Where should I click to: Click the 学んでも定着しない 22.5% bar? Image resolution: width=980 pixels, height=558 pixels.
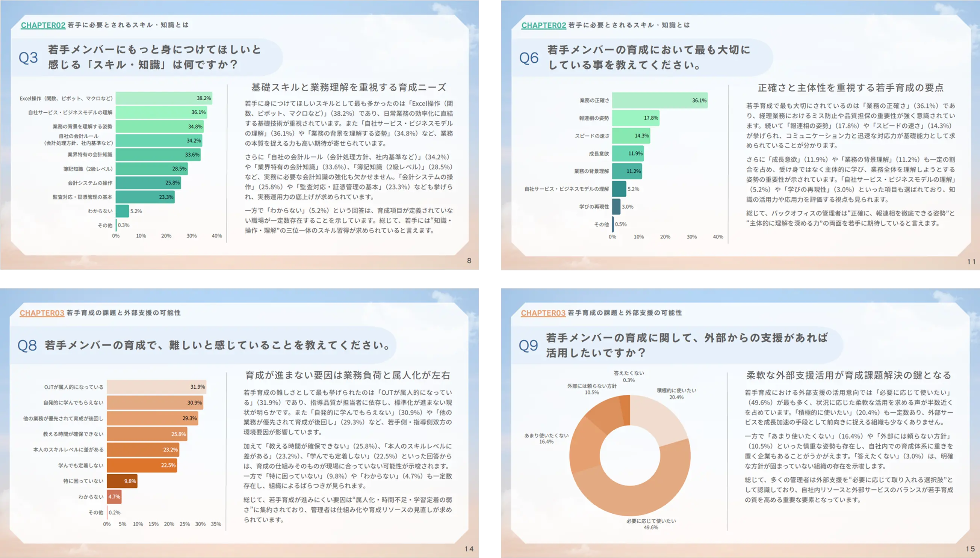(142, 466)
